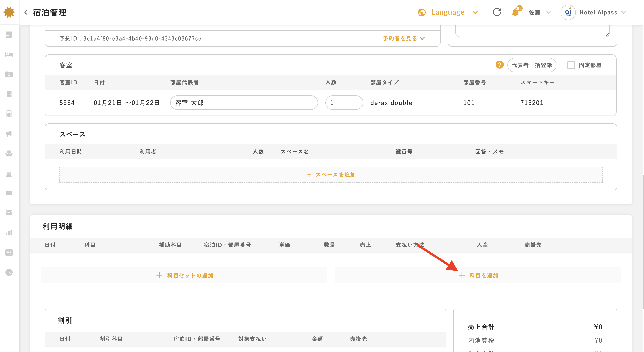Click 売上合計 label in summary

(x=481, y=327)
